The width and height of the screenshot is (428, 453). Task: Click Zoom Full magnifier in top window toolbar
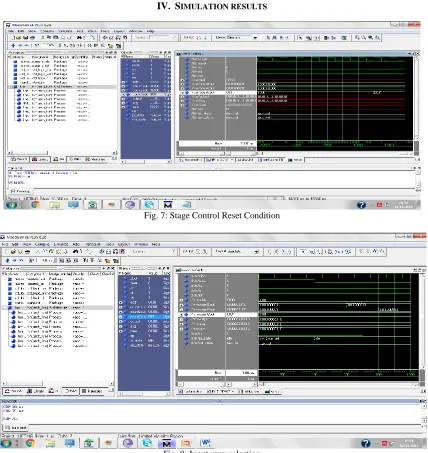[370, 38]
